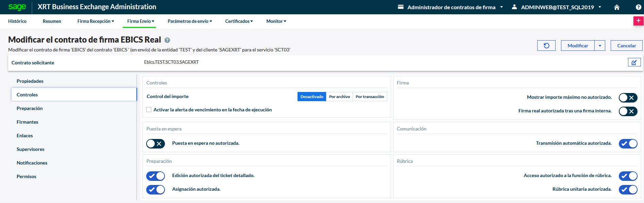Click help icon beside page title
644x203 pixels.
pyautogui.click(x=167, y=40)
